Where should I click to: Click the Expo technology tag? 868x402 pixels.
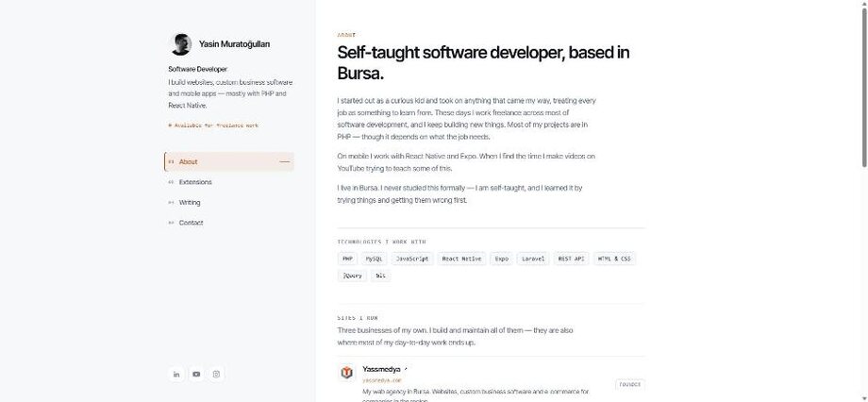pos(502,259)
